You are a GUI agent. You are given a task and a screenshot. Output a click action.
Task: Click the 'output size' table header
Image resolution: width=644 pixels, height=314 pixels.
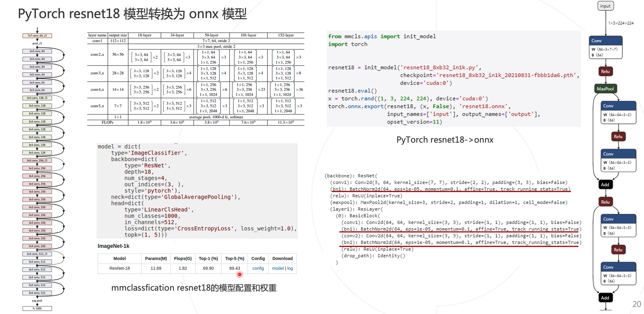click(x=118, y=35)
